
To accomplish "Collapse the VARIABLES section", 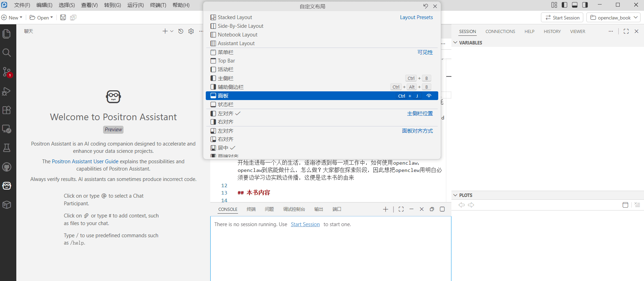I will (x=455, y=43).
